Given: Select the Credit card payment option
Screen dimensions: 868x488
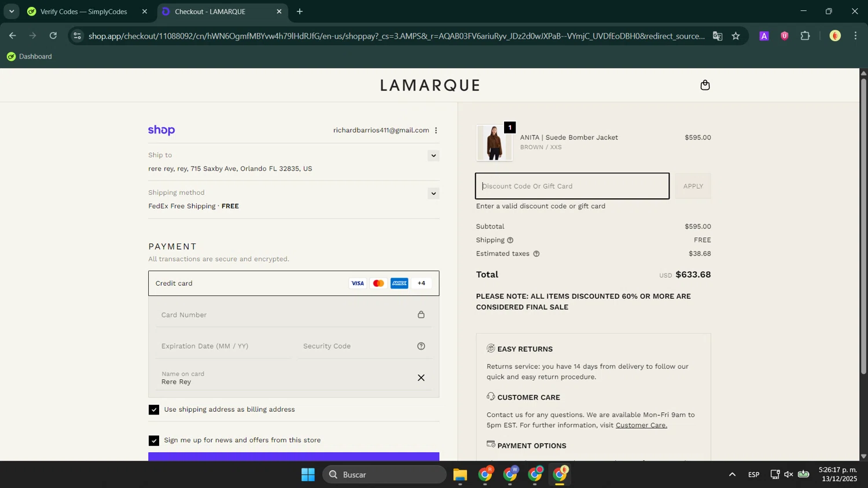Looking at the screenshot, I should pyautogui.click(x=293, y=283).
